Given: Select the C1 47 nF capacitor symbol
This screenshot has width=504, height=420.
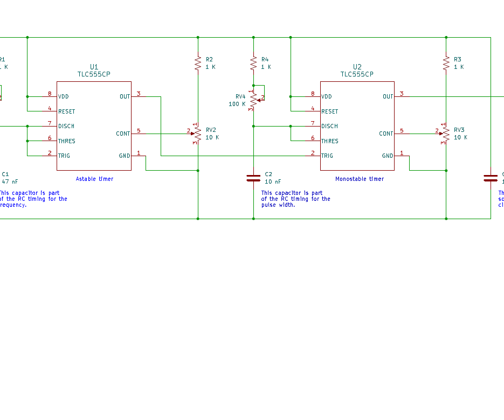Looking at the screenshot, I should (6, 176).
